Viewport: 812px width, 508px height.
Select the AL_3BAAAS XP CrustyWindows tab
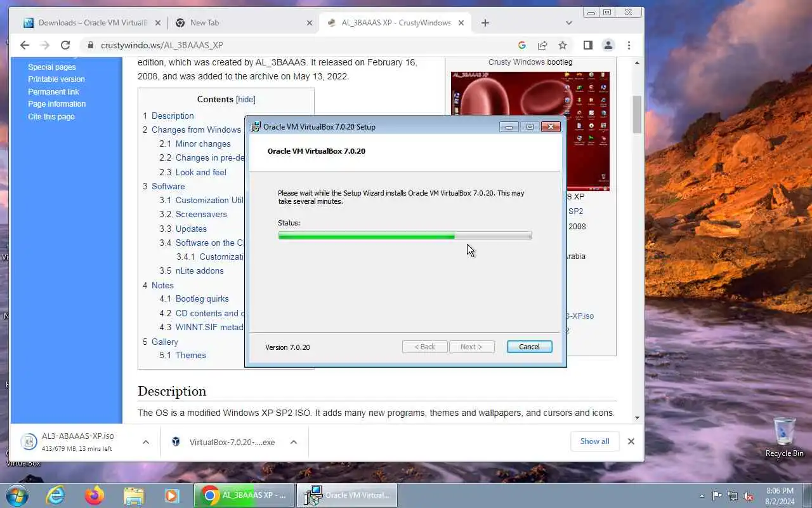[x=396, y=23]
